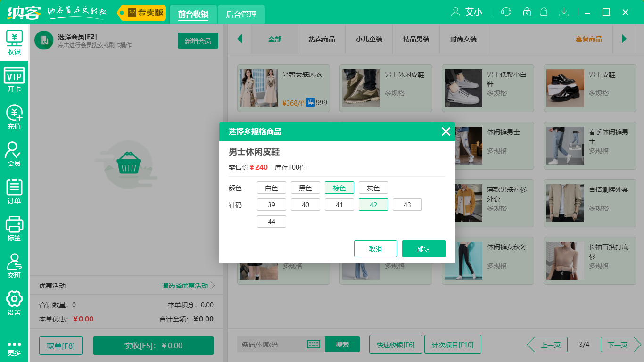The image size is (644, 362).
Task: Open the 设置 settings gear icon
Action: [14, 304]
